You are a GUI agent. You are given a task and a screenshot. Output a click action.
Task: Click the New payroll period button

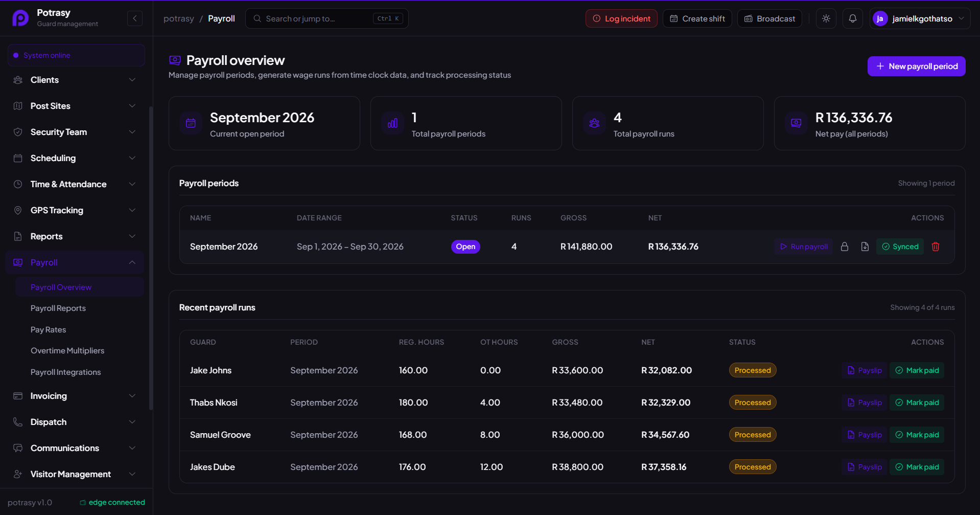pos(916,66)
